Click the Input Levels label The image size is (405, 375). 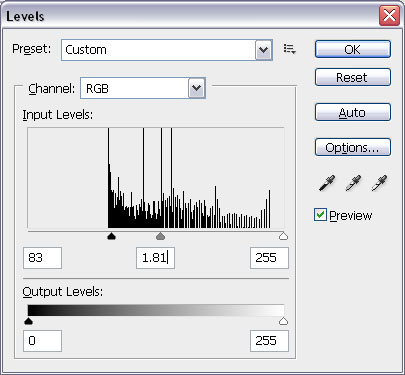[58, 115]
